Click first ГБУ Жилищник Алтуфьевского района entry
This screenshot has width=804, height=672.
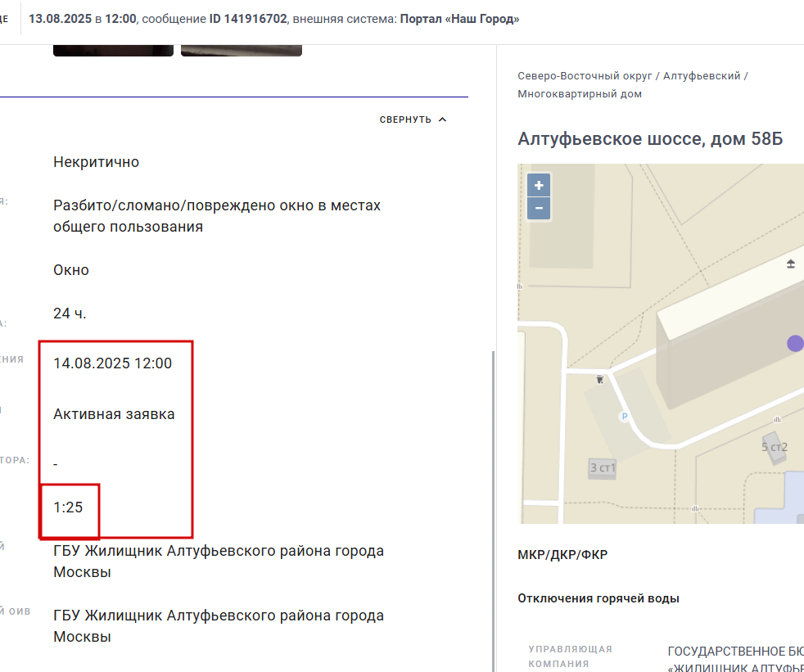[x=219, y=562]
